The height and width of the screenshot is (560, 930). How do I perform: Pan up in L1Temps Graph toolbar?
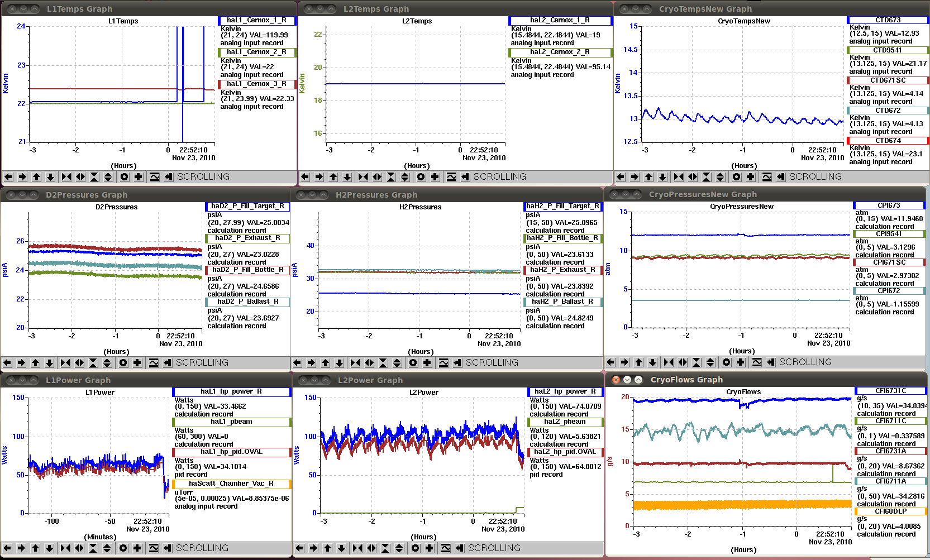[37, 177]
